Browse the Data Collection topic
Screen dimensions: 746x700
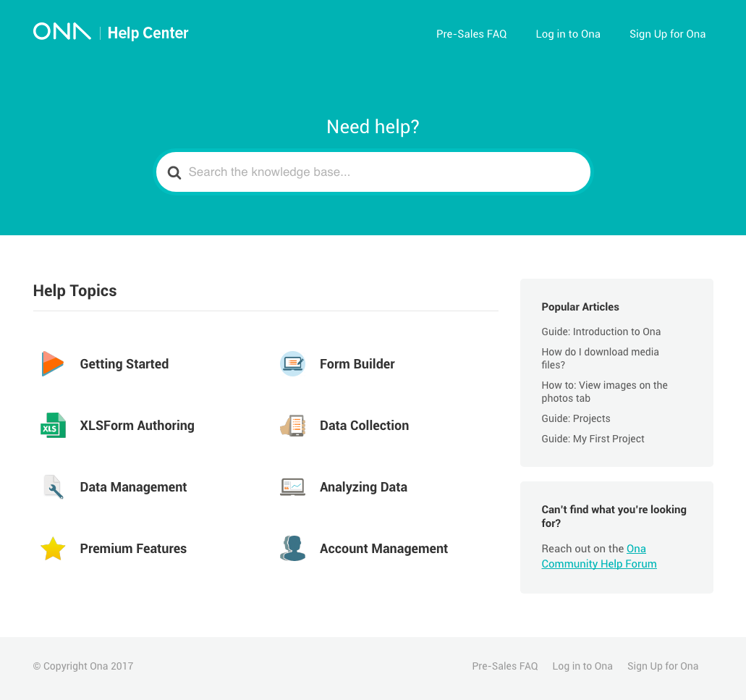(x=365, y=426)
